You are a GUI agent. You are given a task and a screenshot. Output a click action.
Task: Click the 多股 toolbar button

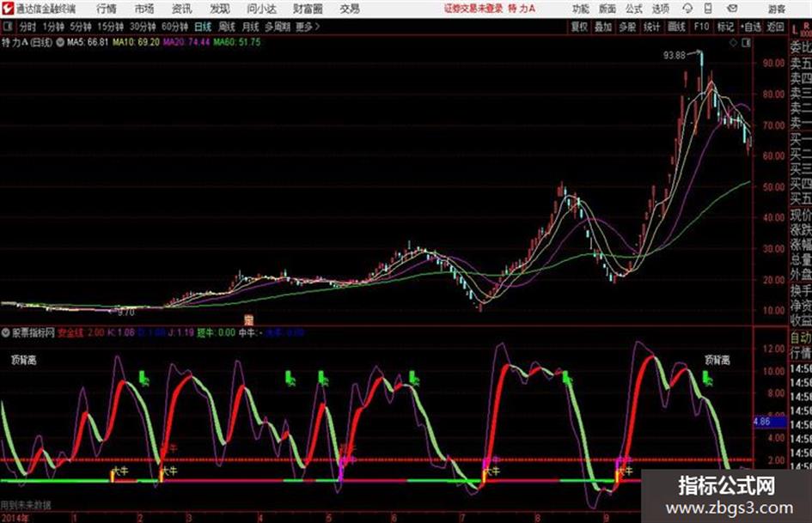click(627, 27)
